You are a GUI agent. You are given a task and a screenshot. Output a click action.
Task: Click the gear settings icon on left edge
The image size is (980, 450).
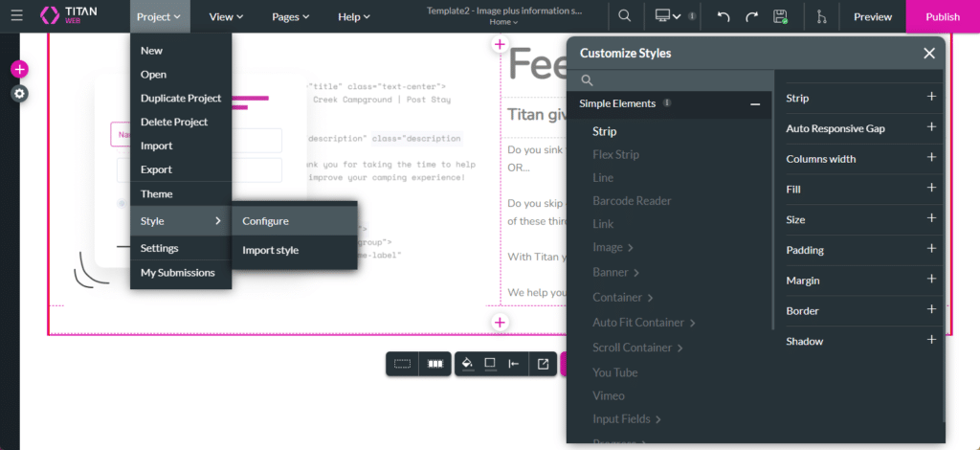coord(19,93)
